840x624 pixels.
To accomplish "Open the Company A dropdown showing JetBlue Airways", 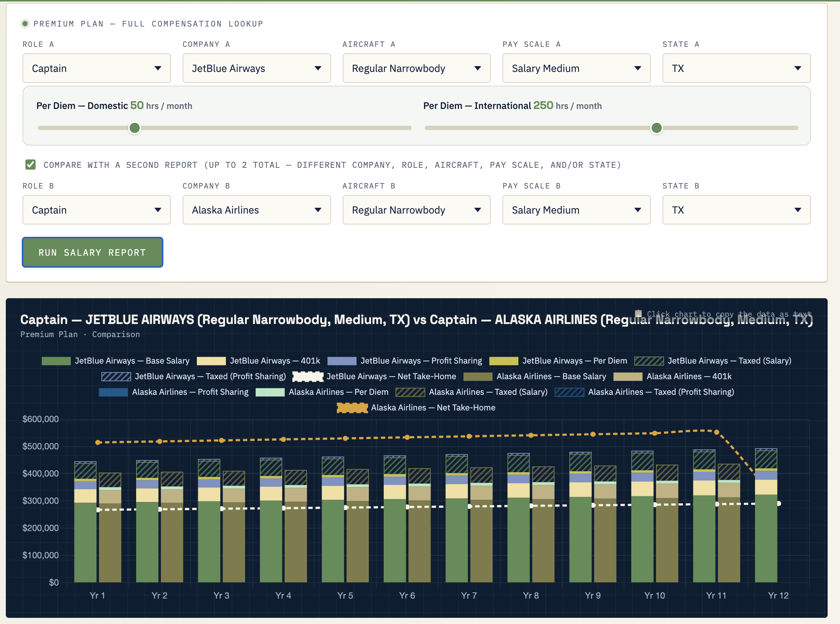I will (x=257, y=68).
